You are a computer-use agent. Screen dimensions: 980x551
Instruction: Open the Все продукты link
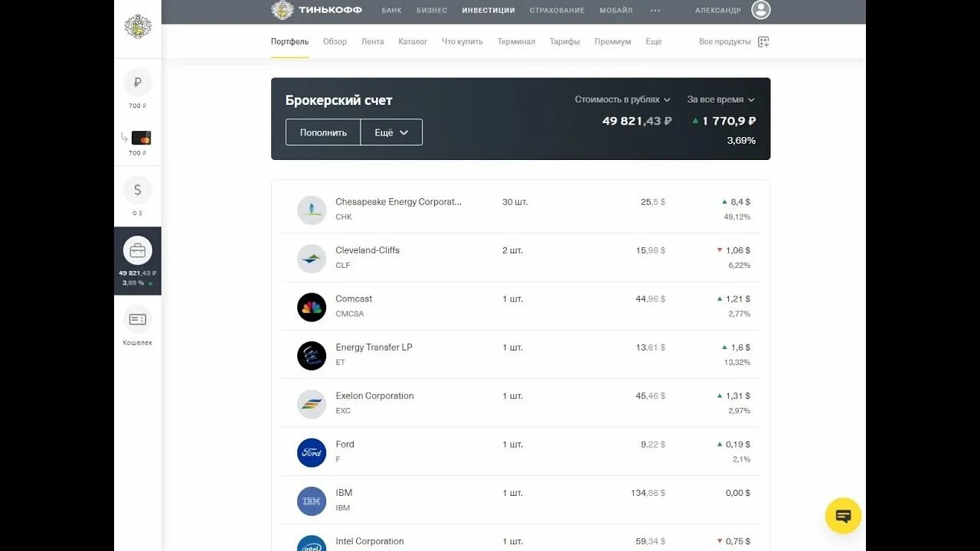(724, 41)
